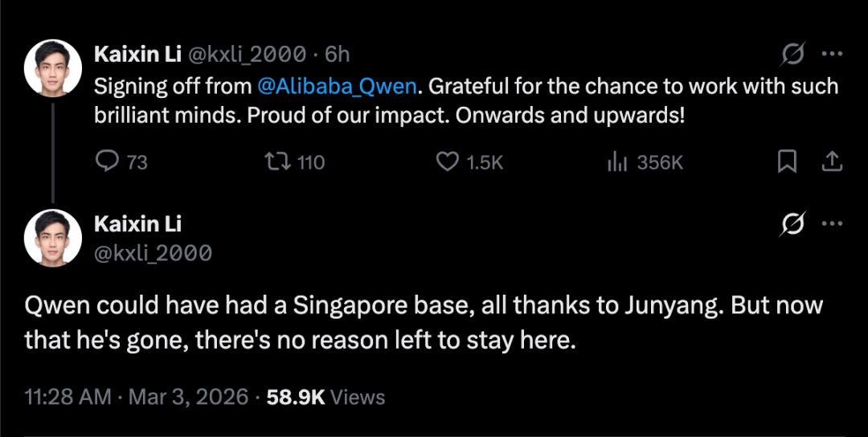Click Kaixin Li name on the Singapore tweet
868x437 pixels.
(137, 224)
